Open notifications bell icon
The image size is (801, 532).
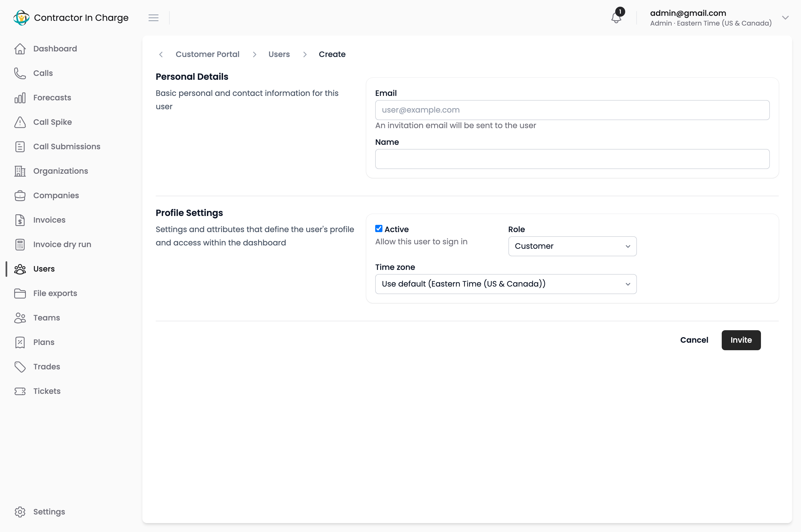point(616,18)
